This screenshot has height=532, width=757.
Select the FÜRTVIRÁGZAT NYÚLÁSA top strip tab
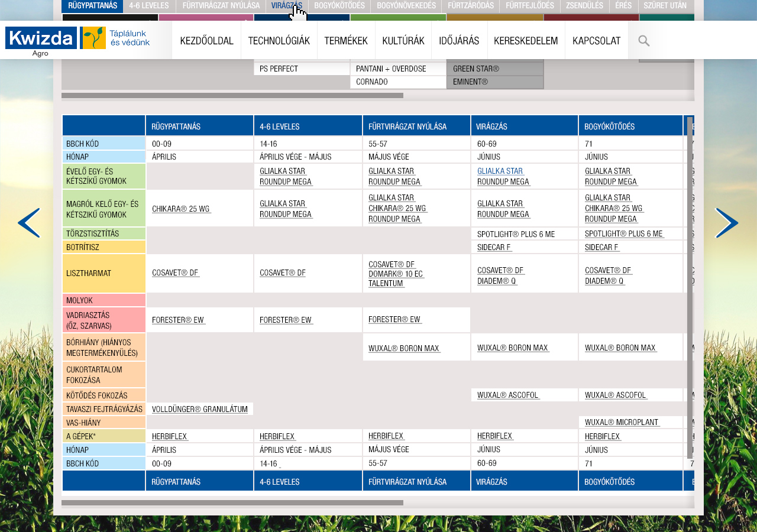[221, 6]
